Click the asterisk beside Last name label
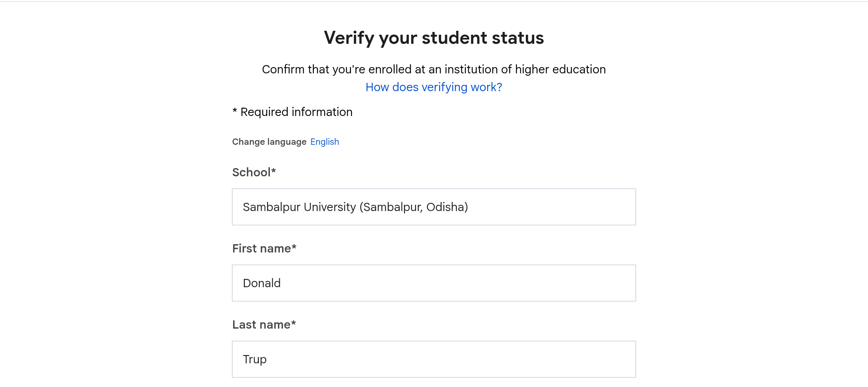The height and width of the screenshot is (387, 868). pyautogui.click(x=294, y=323)
